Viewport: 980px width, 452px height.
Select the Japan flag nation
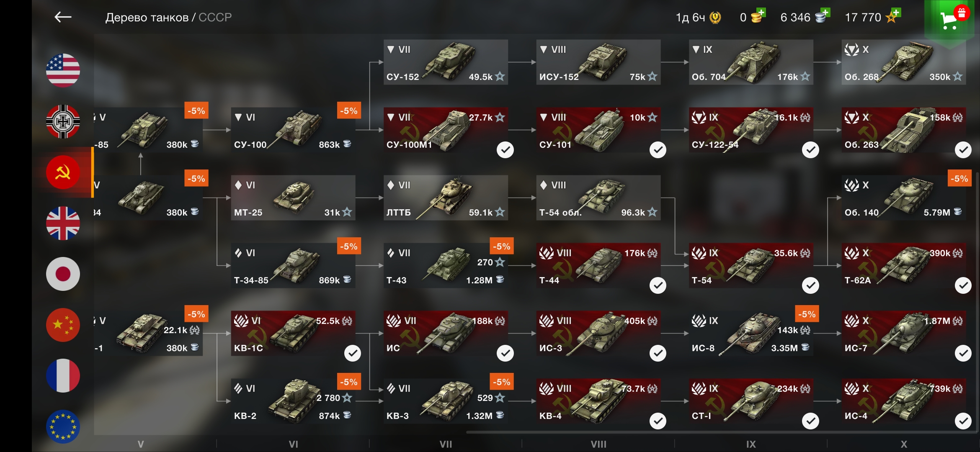[63, 274]
